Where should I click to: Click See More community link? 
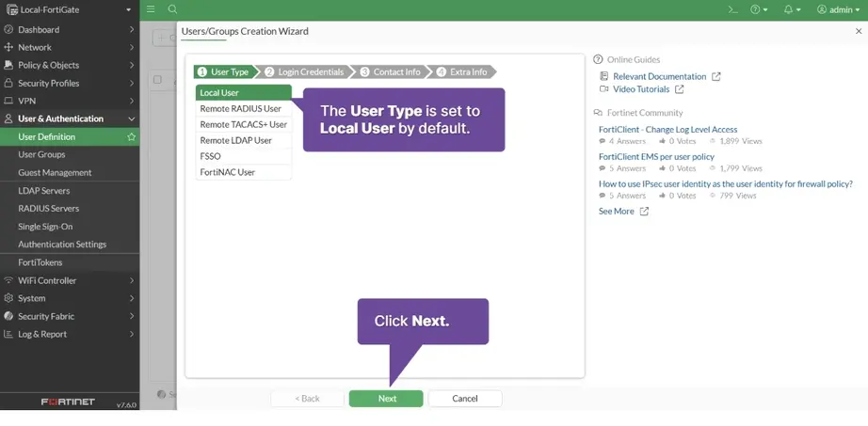coord(616,211)
